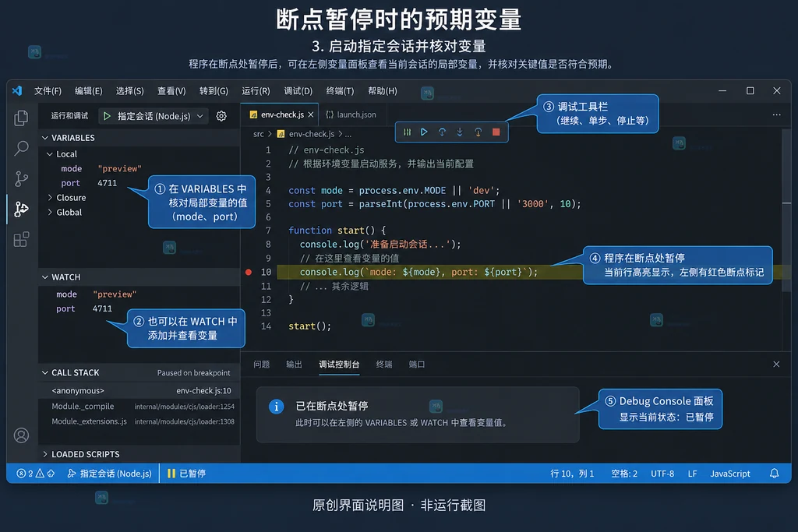
Task: Start debugging with the green play icon
Action: [x=107, y=116]
